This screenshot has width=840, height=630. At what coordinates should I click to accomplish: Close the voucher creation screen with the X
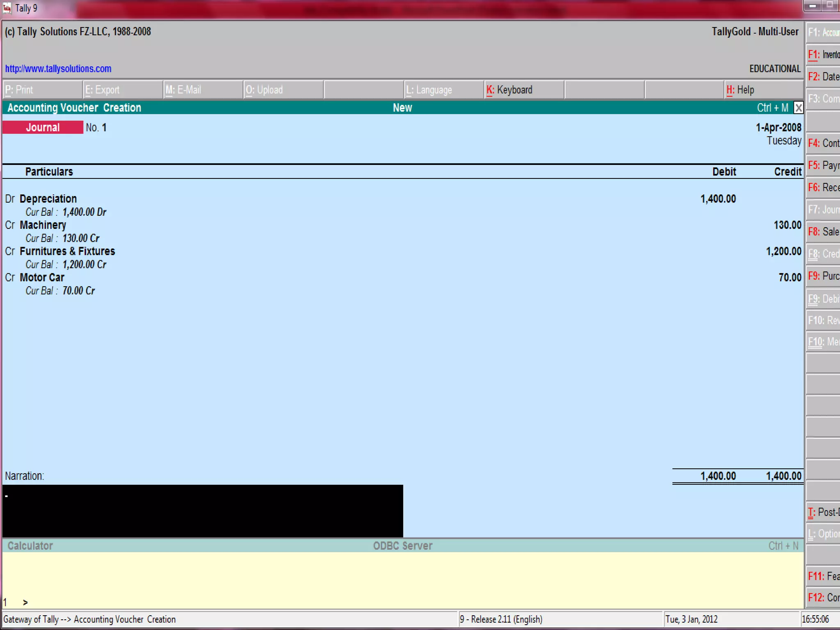coord(798,108)
